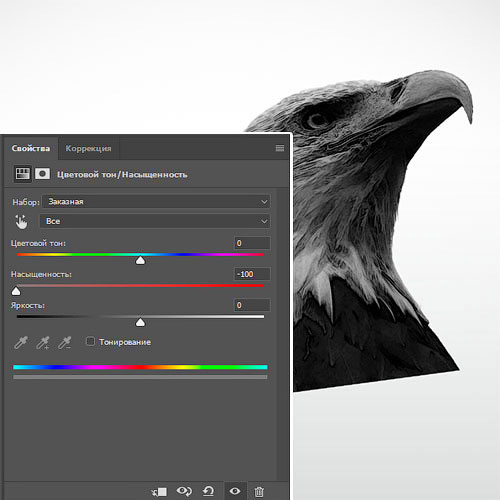The height and width of the screenshot is (500, 500).
Task: Expand the Все color range dropdown
Action: coord(155,221)
